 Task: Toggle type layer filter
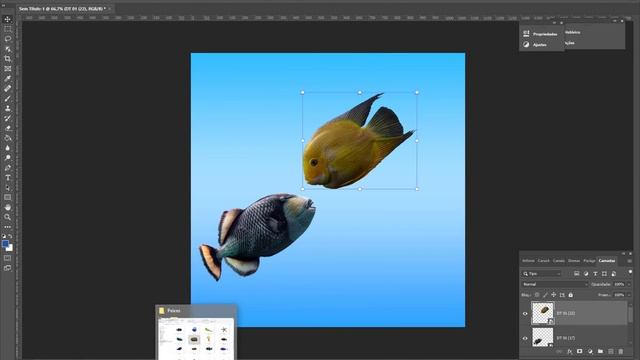pyautogui.click(x=595, y=273)
